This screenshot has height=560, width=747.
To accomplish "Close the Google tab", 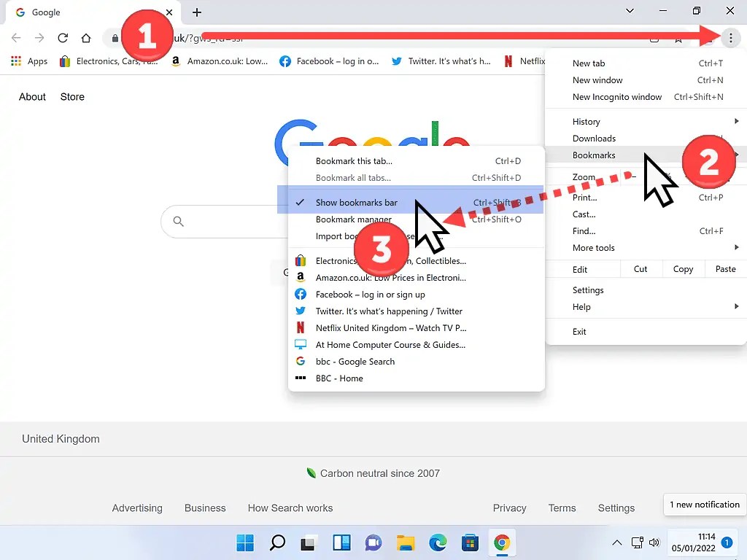I will pos(169,12).
